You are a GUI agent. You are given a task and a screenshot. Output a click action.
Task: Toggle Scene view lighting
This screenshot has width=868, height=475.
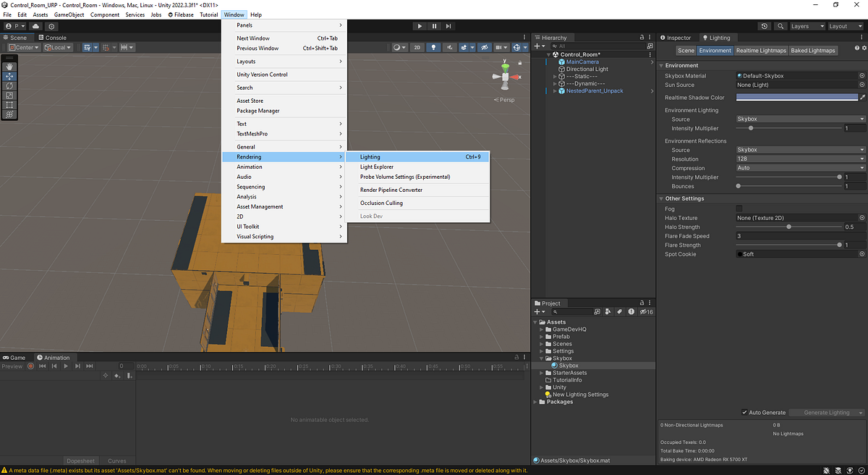coord(434,47)
